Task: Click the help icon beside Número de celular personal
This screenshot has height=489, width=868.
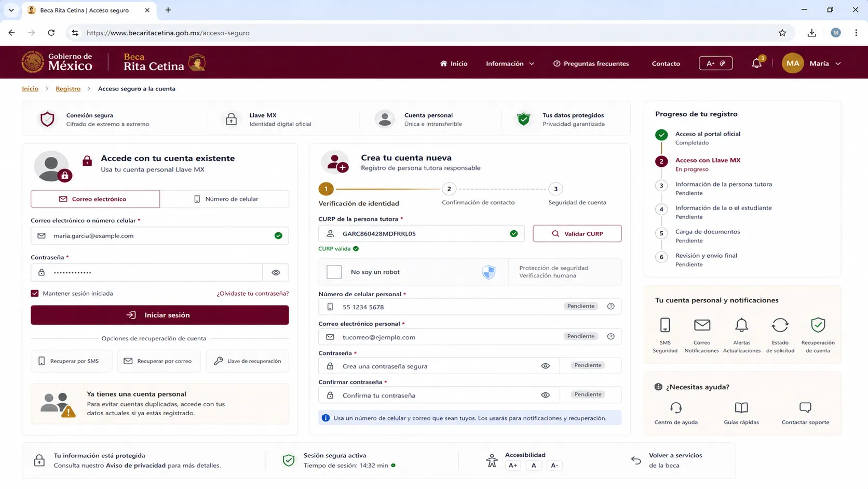Action: pos(611,307)
